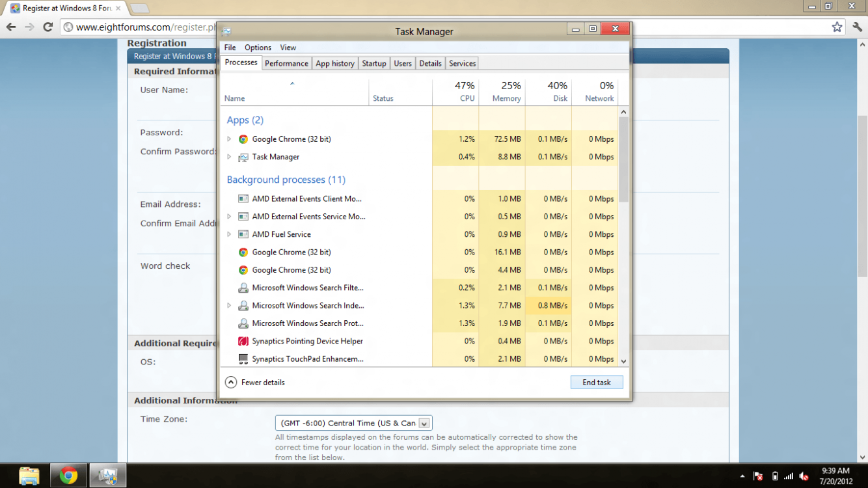Click AMD External Events Service Module icon
The width and height of the screenshot is (868, 488).
point(243,217)
